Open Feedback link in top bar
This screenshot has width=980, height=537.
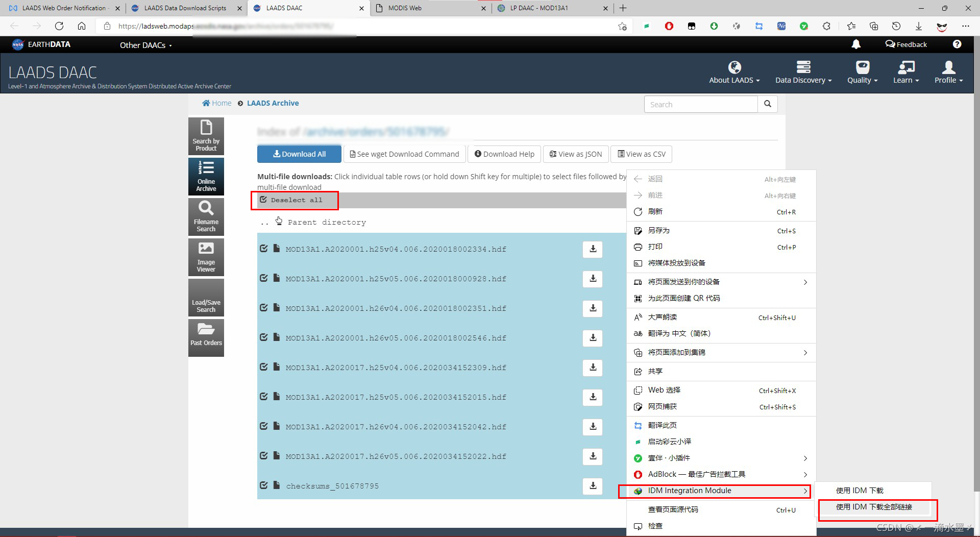coord(906,44)
